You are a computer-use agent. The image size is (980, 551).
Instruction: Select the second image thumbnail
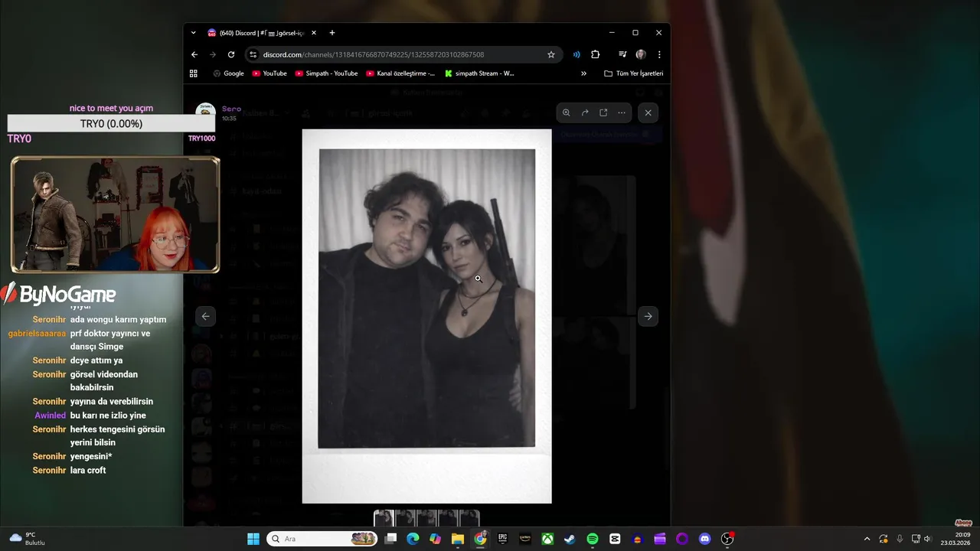[x=405, y=518]
